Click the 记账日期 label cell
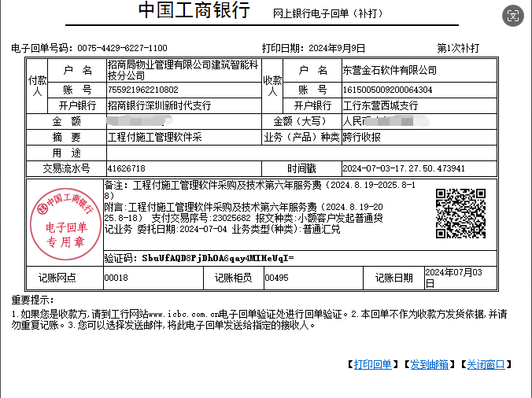Viewport: 532px width, 398px height. [393, 278]
